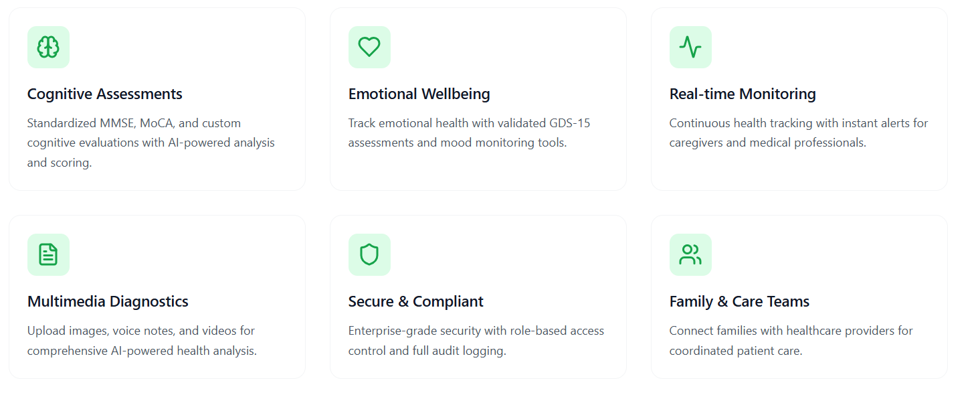Image resolution: width=980 pixels, height=397 pixels.
Task: Select the Real-time Monitoring heading
Action: 743,94
